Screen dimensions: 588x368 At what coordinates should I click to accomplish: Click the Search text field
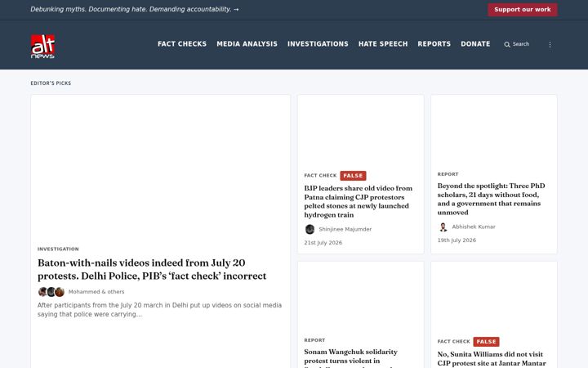(x=521, y=44)
